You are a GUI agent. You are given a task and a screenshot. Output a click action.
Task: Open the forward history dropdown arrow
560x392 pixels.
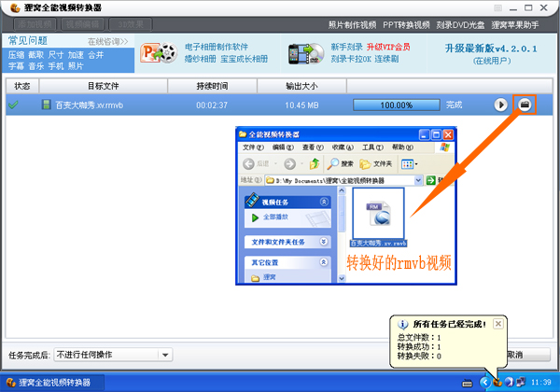tap(301, 164)
